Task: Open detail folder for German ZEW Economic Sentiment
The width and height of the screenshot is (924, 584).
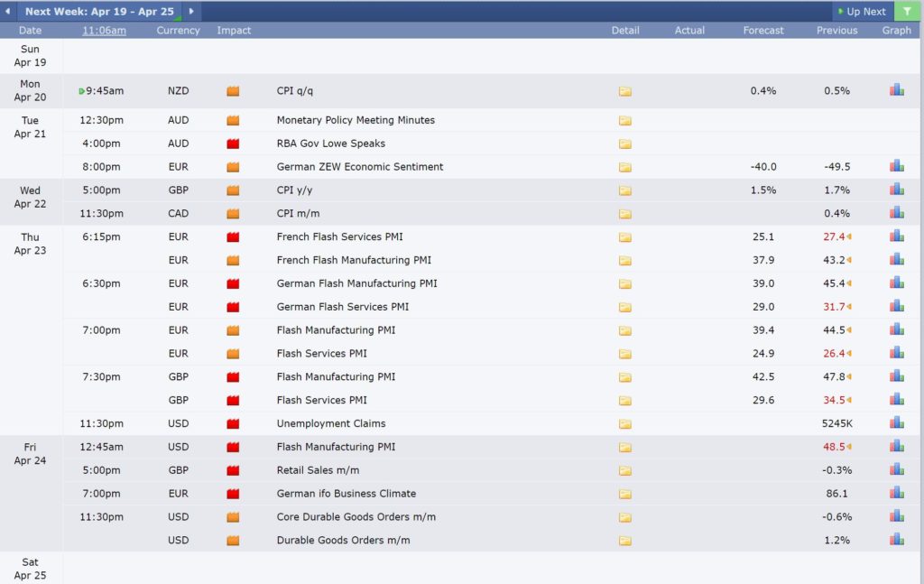Action: point(625,167)
